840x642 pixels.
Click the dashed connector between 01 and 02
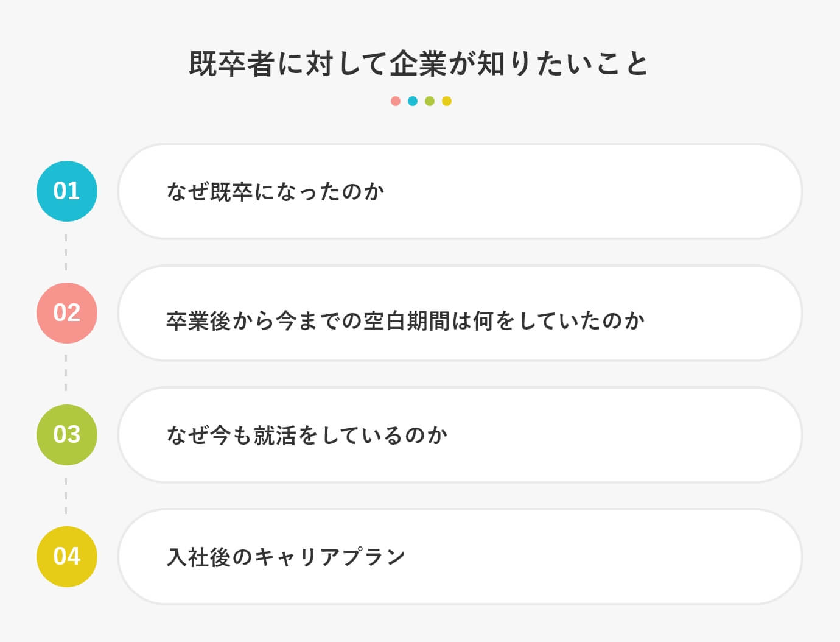66,252
